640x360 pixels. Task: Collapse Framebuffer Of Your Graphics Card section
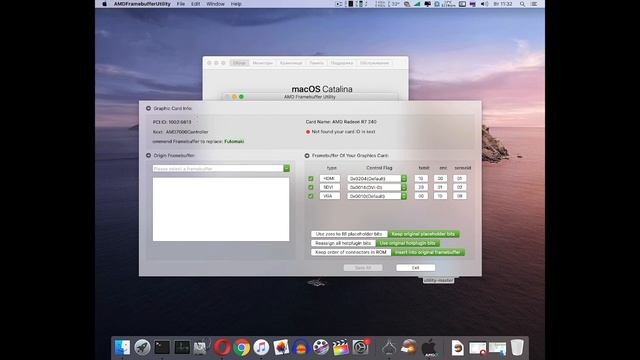[307, 156]
